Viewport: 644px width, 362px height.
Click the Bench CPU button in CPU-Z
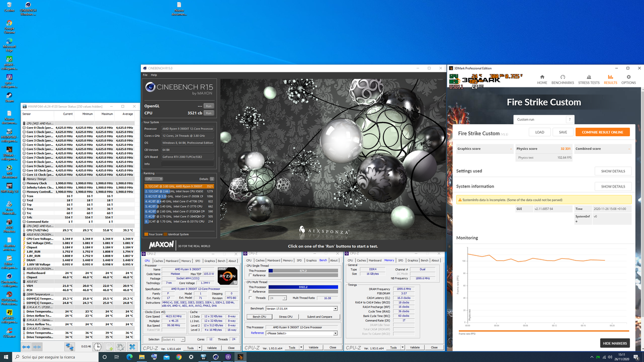(259, 317)
